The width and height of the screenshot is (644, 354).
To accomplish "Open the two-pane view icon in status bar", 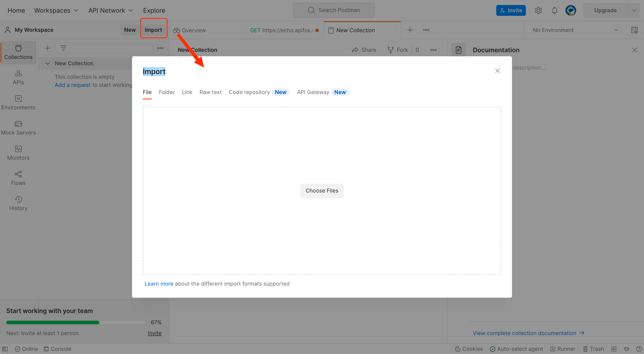I will pyautogui.click(x=614, y=349).
